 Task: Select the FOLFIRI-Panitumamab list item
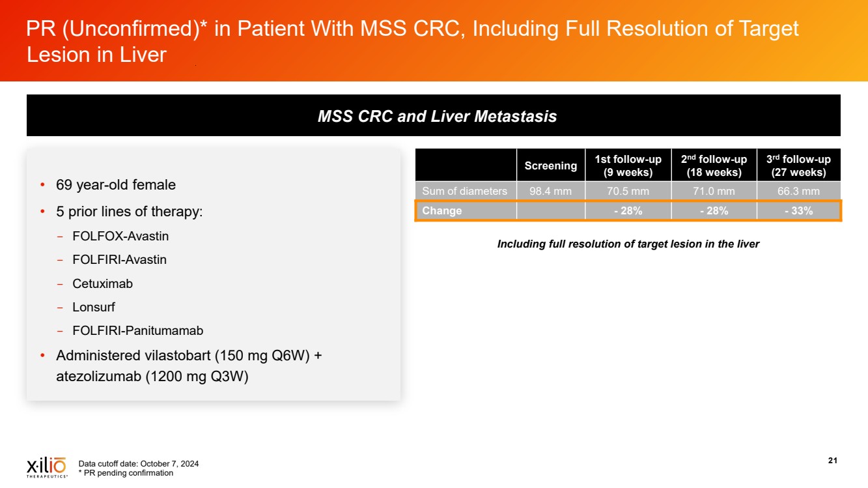[x=137, y=330]
